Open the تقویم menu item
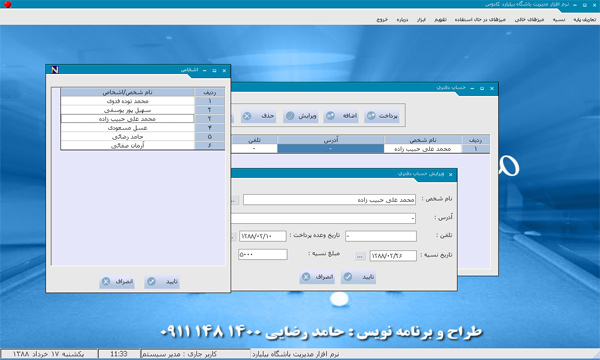This screenshot has height=360, width=600. point(440,20)
